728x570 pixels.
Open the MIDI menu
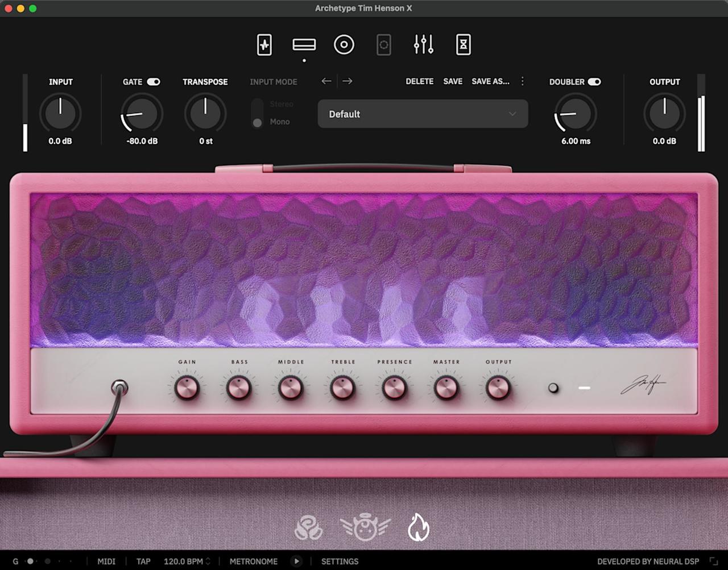pyautogui.click(x=106, y=561)
